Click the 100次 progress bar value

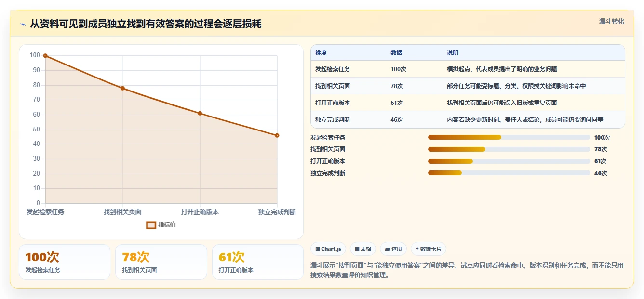[x=602, y=138]
